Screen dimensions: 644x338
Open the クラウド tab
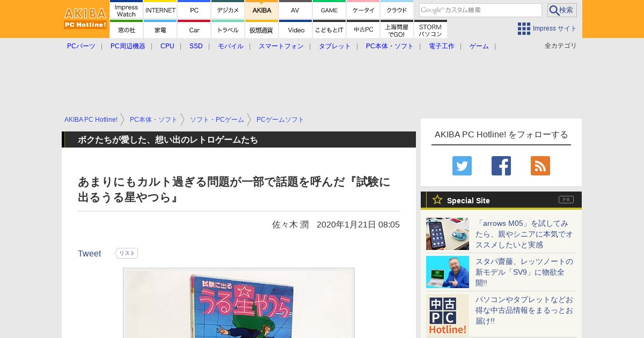coord(397,10)
